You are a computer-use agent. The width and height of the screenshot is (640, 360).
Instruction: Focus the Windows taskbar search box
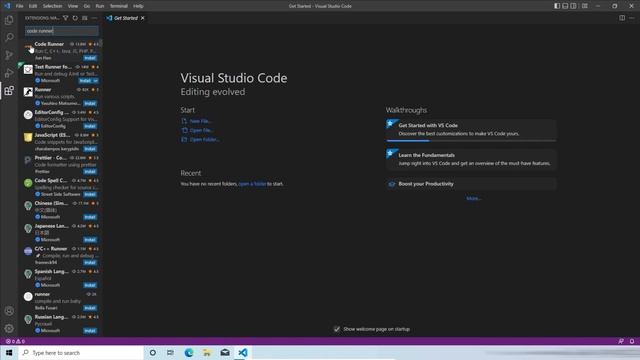tap(81, 353)
